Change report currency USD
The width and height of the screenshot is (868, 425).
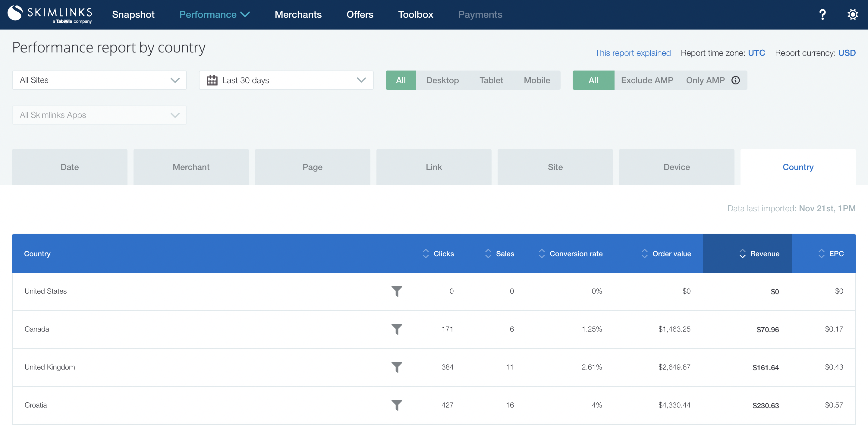click(847, 53)
